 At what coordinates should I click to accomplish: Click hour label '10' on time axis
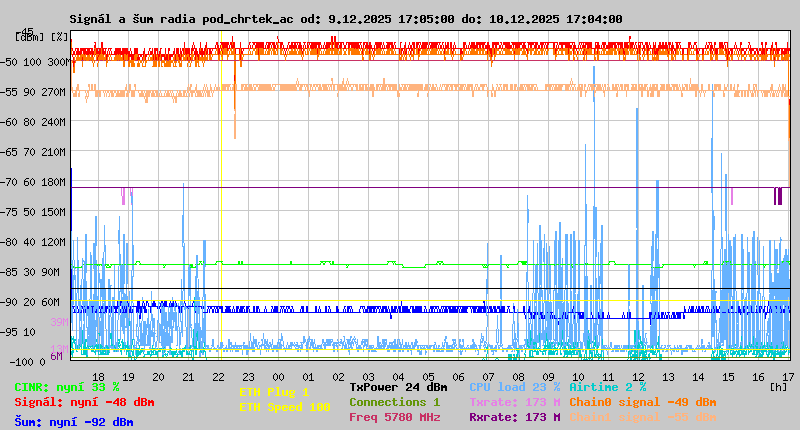tap(579, 377)
